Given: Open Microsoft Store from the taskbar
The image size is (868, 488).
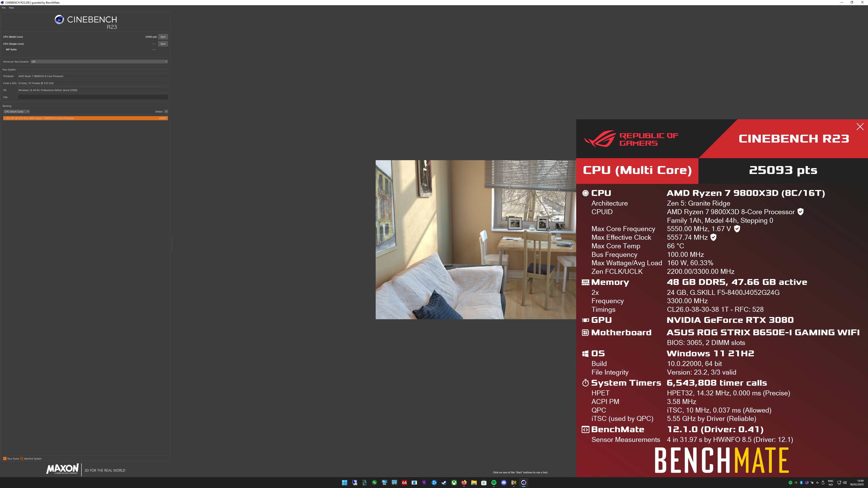Looking at the screenshot, I should 484,483.
